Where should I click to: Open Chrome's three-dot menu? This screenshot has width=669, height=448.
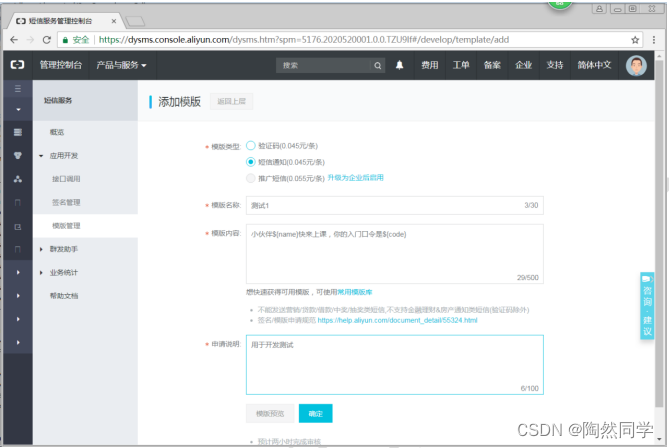tap(654, 40)
